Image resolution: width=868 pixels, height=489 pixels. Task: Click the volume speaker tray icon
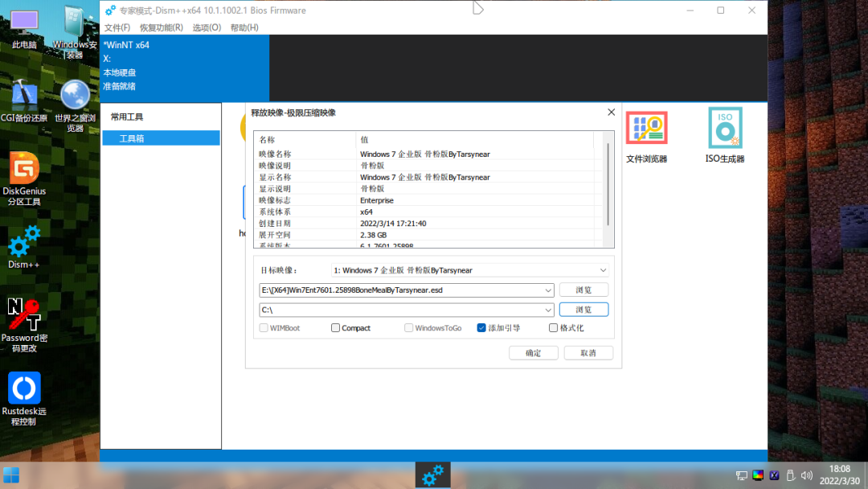(807, 475)
